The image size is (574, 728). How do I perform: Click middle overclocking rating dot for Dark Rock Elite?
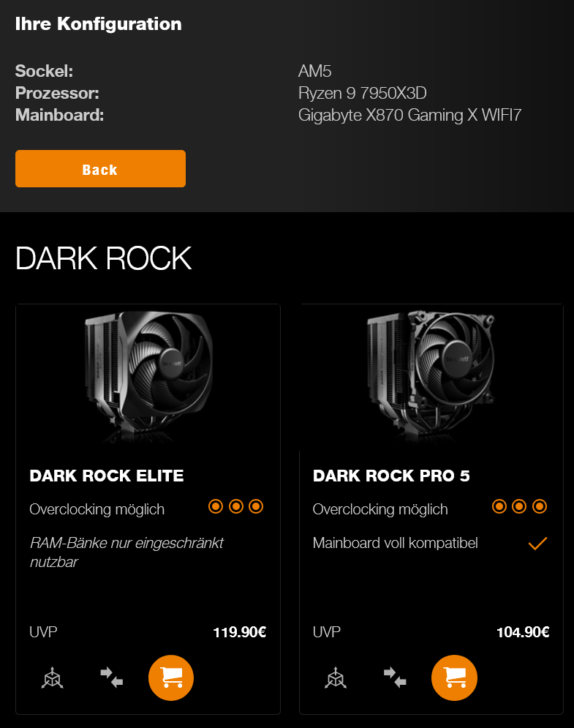[235, 506]
